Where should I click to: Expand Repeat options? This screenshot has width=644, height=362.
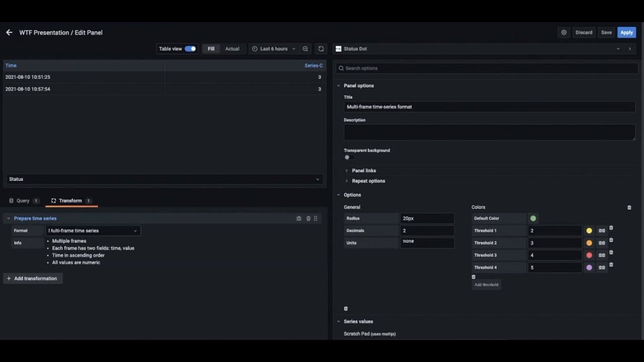coord(368,181)
